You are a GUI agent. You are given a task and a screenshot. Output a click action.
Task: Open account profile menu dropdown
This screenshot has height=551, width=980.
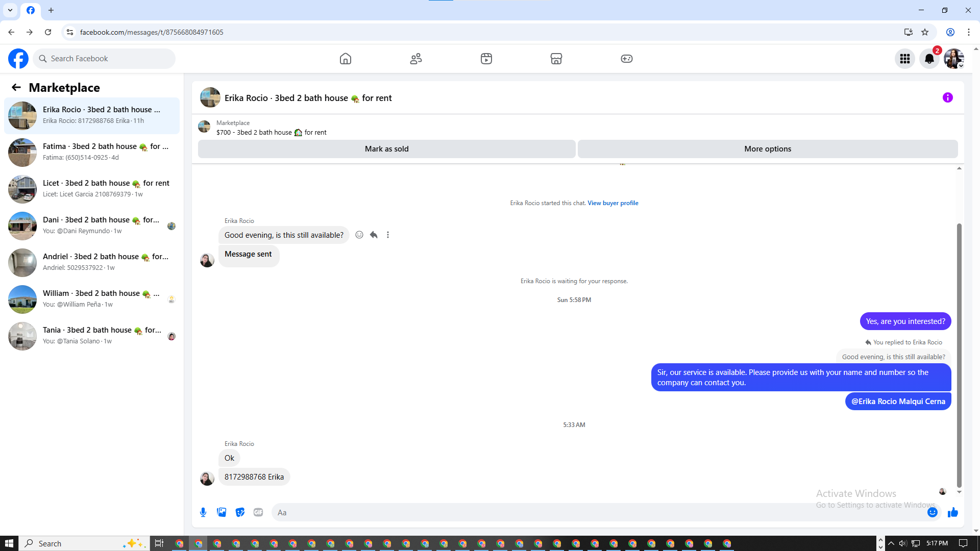click(953, 59)
